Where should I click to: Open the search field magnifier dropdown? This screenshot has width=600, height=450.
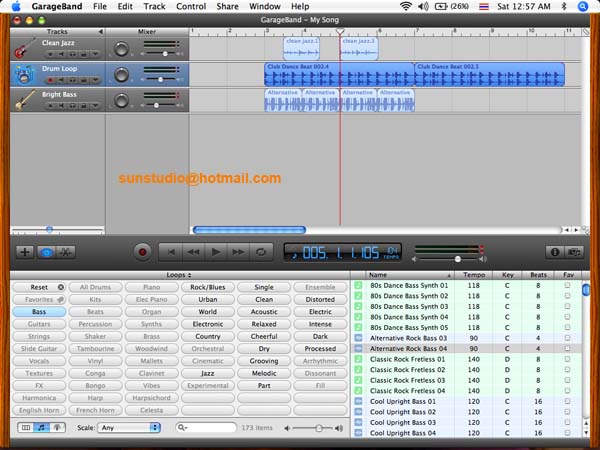[182, 427]
